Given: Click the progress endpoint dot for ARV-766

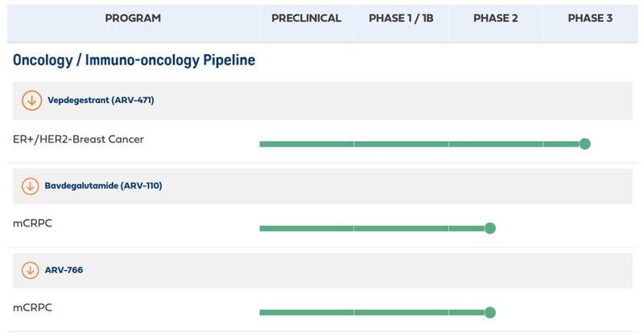Looking at the screenshot, I should (x=490, y=313).
